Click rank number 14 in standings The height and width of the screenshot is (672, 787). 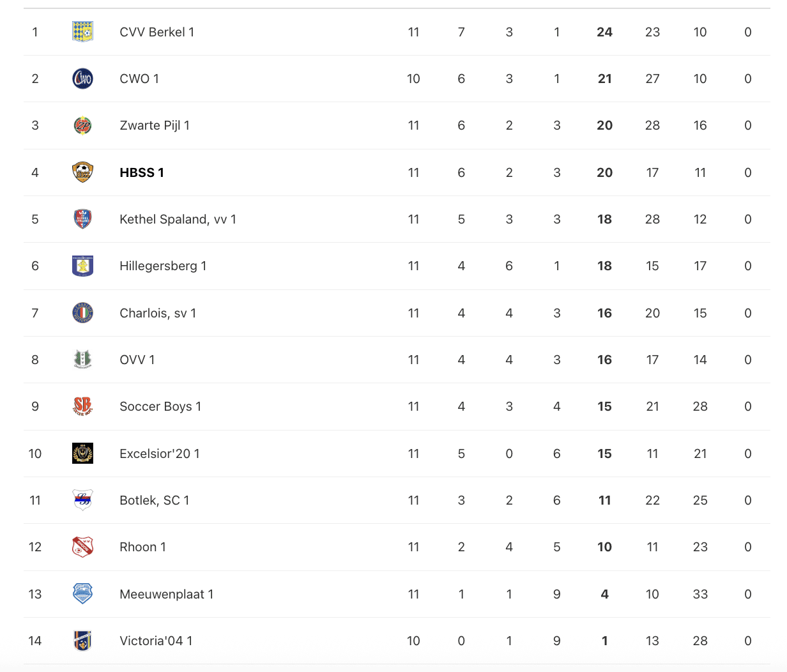(x=35, y=641)
